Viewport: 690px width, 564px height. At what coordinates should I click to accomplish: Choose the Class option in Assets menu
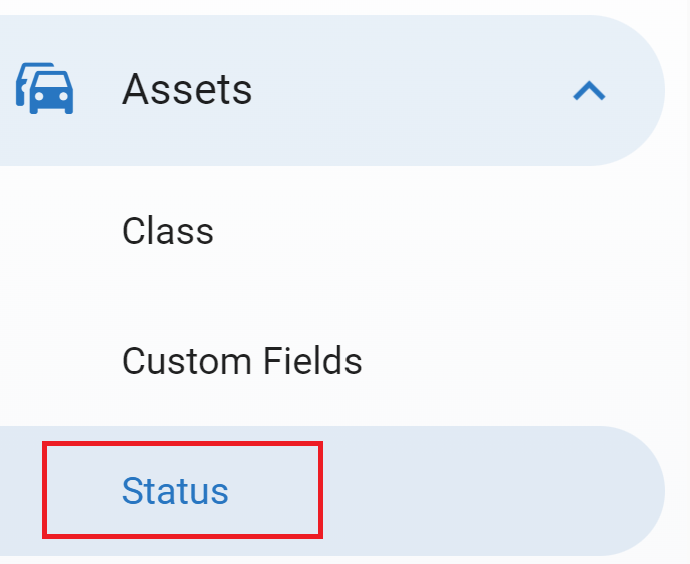click(x=168, y=231)
